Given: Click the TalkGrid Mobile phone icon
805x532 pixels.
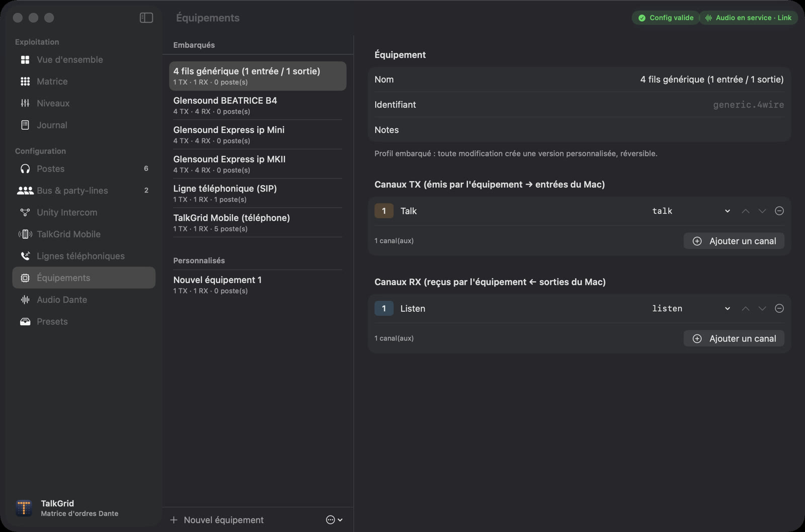Looking at the screenshot, I should [x=25, y=234].
